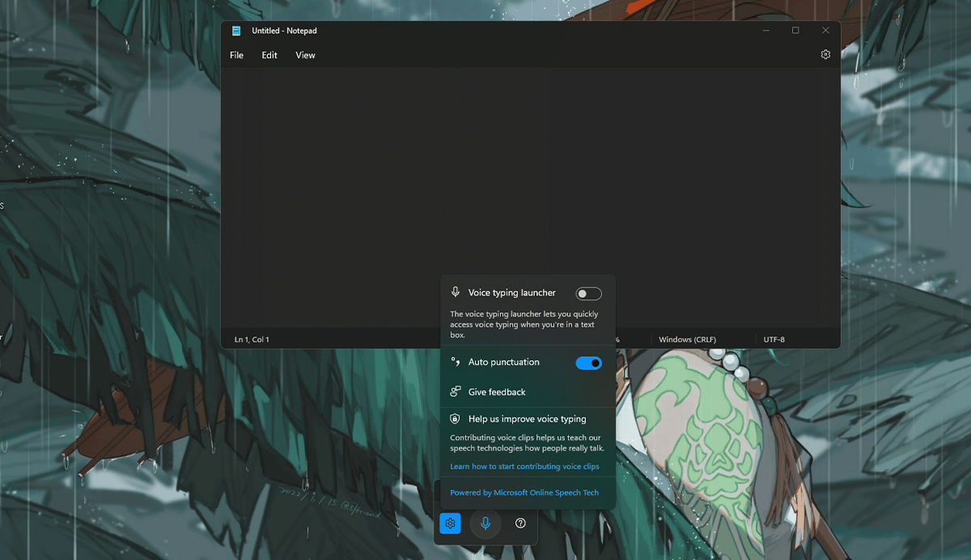Screen dimensions: 971x560
Task: Close the Notepad window
Action: (825, 30)
